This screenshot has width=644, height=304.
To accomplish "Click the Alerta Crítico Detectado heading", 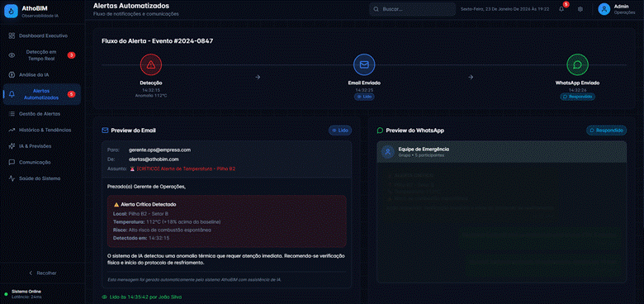I will coord(145,204).
